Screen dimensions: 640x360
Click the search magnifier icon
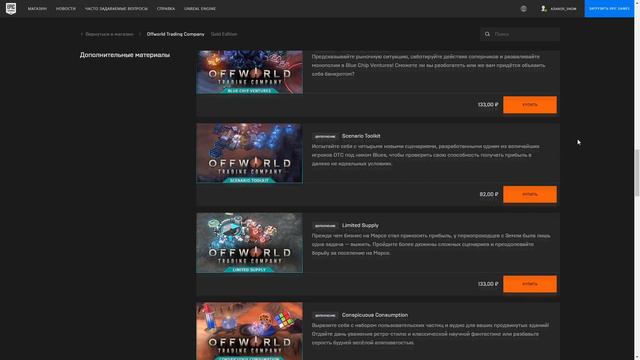coord(487,34)
